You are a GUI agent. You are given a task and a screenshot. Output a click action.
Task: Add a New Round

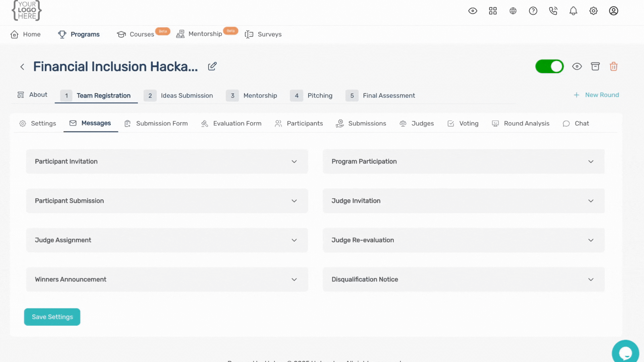(596, 95)
